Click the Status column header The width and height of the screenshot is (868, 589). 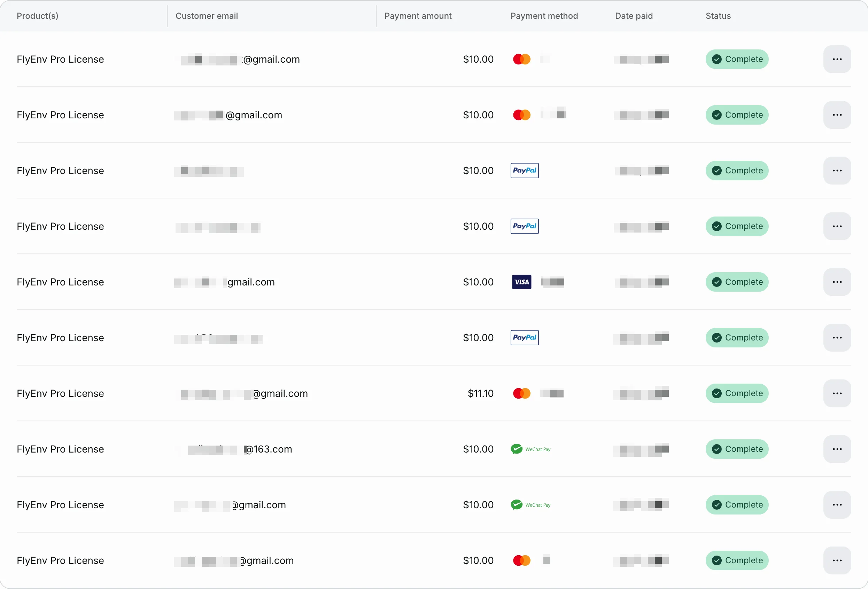718,16
